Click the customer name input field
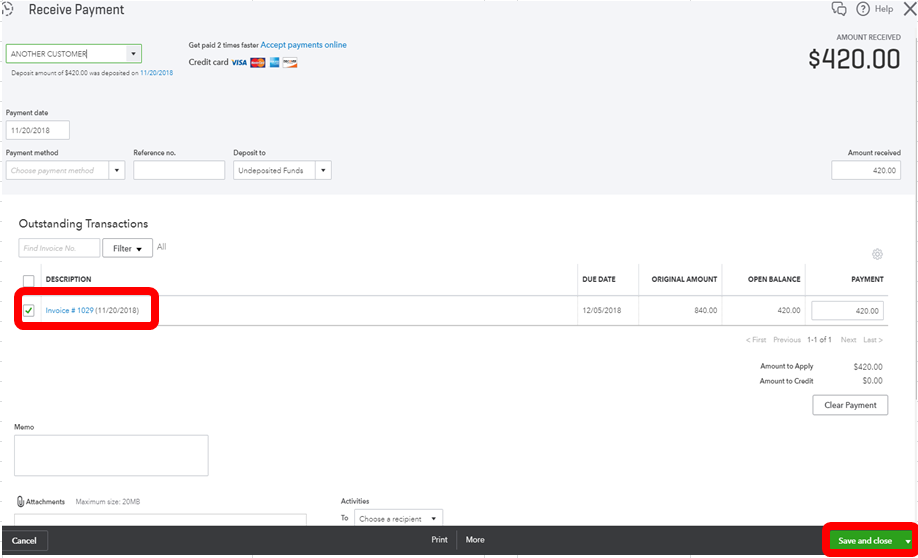Screen dimensions: 918x558 66,54
